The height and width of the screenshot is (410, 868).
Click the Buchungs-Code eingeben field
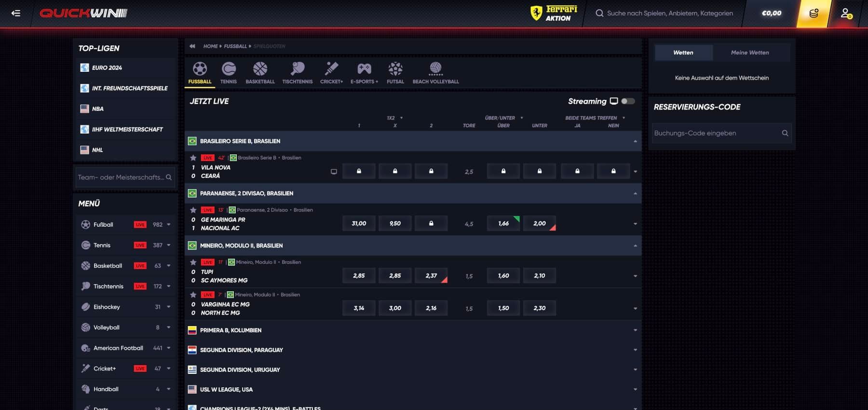[x=716, y=133]
